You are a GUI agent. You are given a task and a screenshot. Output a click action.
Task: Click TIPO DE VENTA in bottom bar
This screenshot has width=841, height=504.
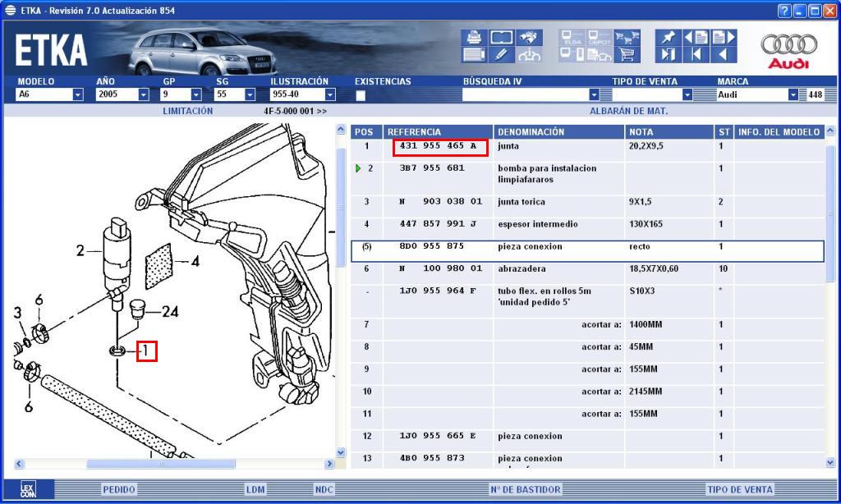[x=740, y=489]
